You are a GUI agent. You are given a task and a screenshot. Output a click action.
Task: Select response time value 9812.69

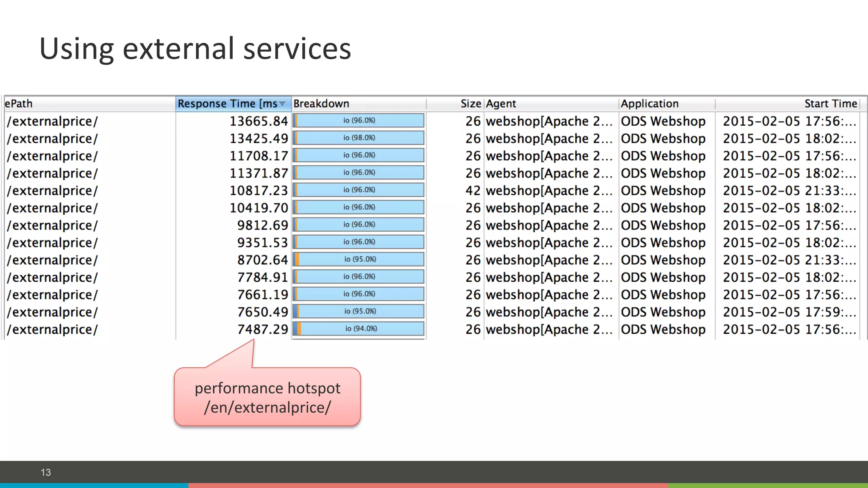262,225
